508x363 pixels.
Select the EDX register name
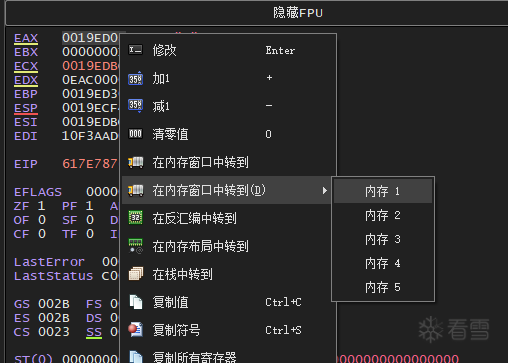point(26,80)
